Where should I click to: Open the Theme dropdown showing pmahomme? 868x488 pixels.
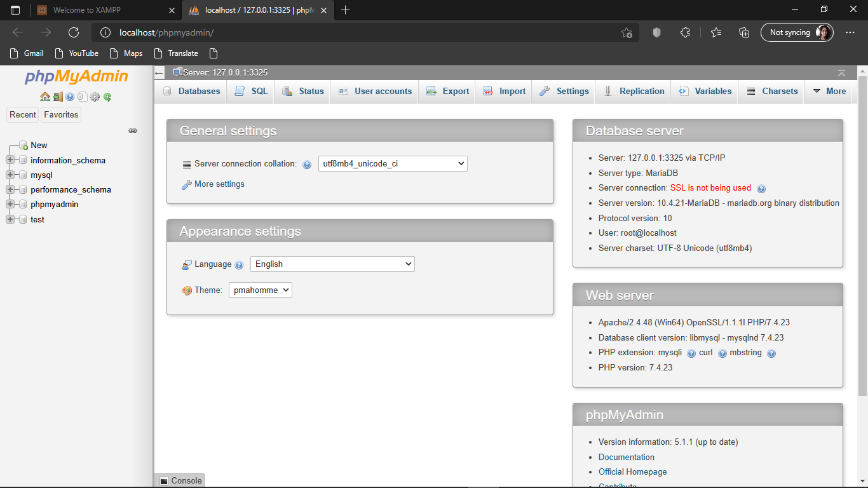(260, 290)
